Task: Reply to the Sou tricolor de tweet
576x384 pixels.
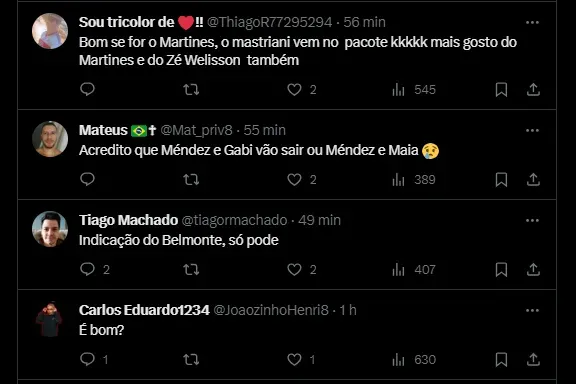Action: click(87, 89)
